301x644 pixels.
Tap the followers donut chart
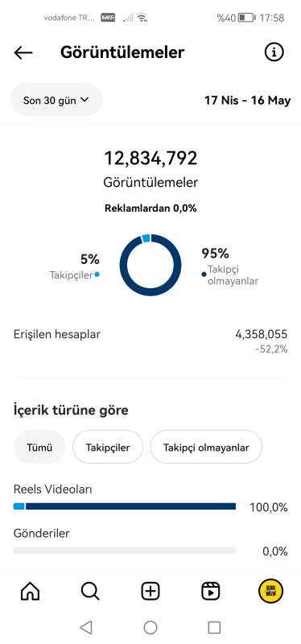[x=150, y=265]
